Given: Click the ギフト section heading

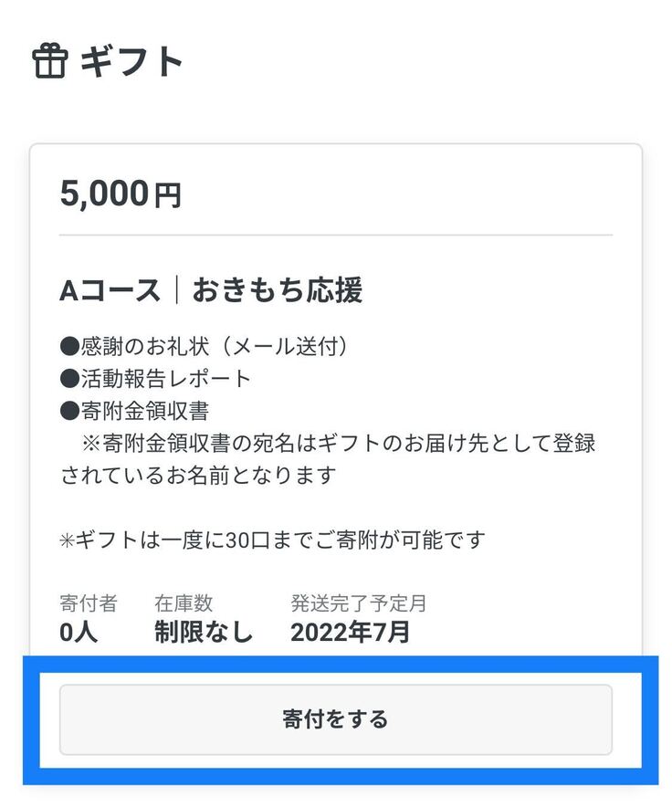Looking at the screenshot, I should 131,61.
